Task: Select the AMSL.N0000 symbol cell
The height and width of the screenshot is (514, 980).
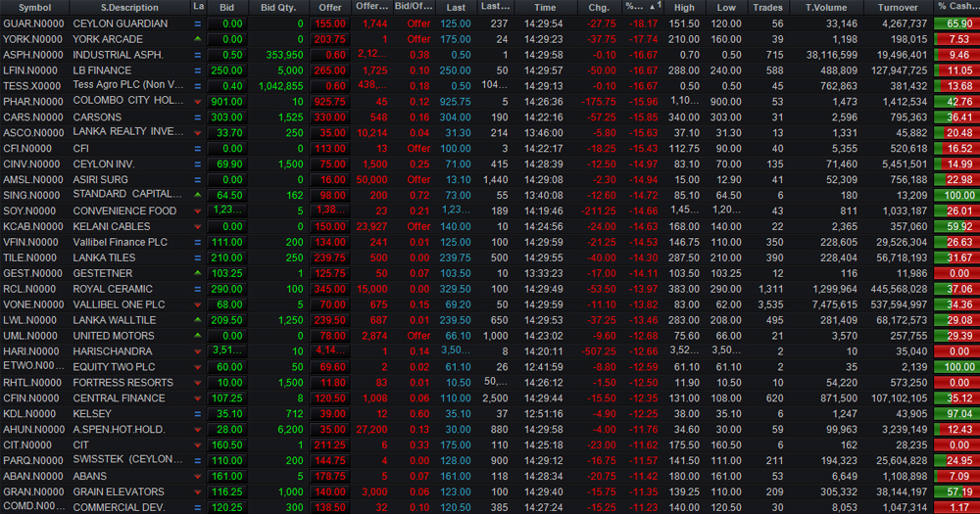Action: [x=33, y=180]
